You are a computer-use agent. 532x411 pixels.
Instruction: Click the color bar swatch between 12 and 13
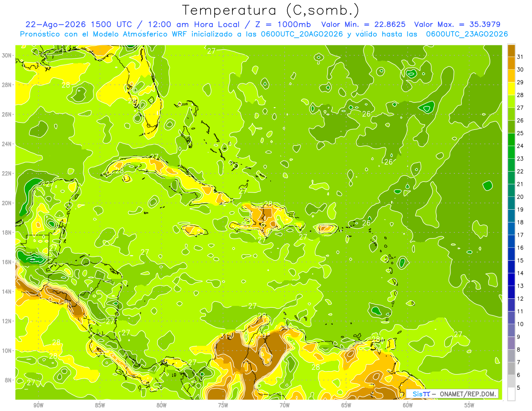[511, 292]
